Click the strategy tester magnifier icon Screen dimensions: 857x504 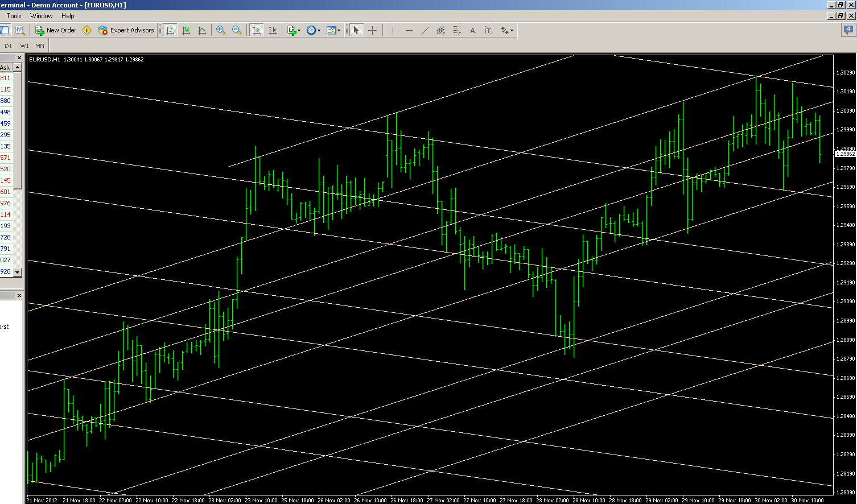pos(20,30)
